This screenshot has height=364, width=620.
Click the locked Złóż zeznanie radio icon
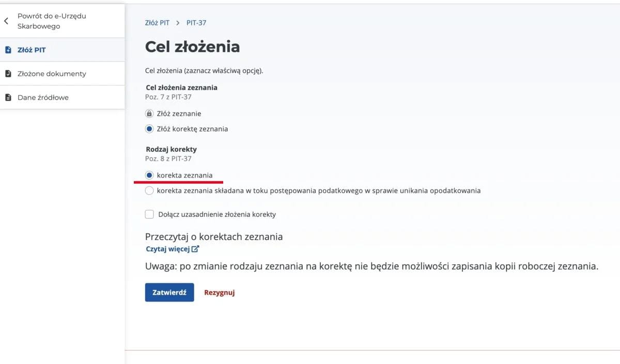tap(149, 114)
